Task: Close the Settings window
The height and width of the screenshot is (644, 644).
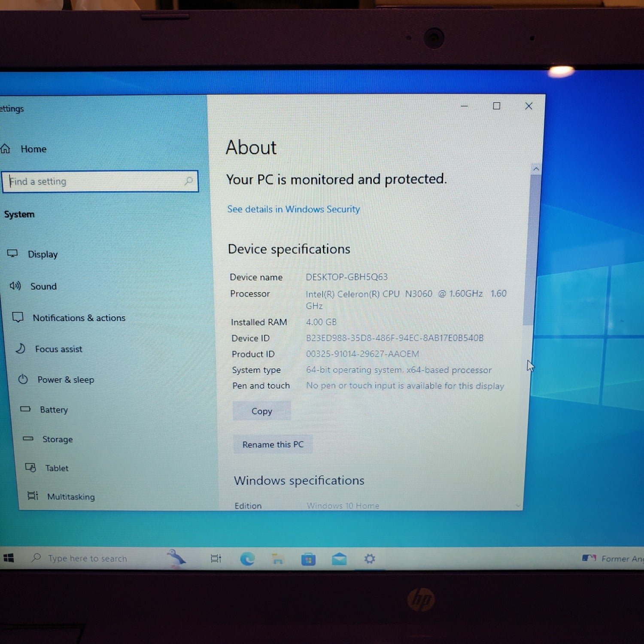Action: tap(529, 106)
